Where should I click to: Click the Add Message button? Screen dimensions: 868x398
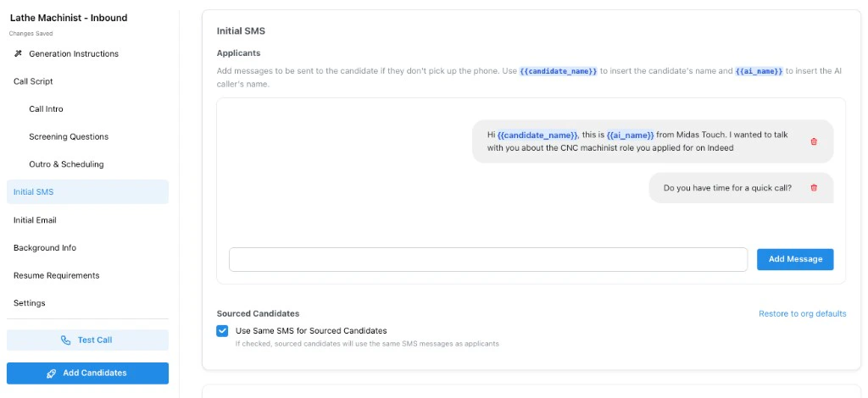pos(795,259)
